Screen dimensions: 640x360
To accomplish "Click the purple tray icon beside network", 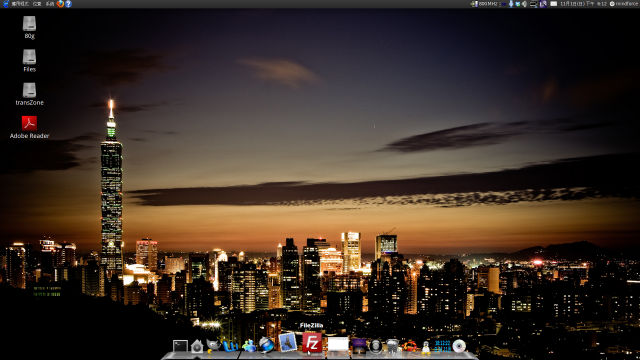I will coord(543,4).
